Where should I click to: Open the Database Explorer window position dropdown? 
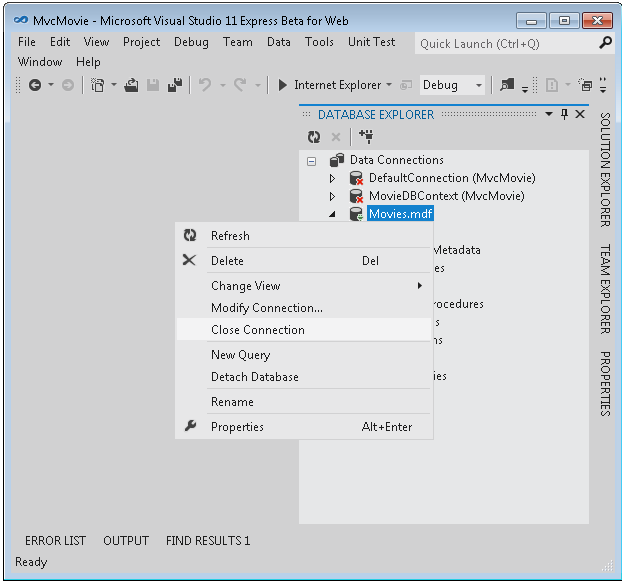click(x=549, y=114)
